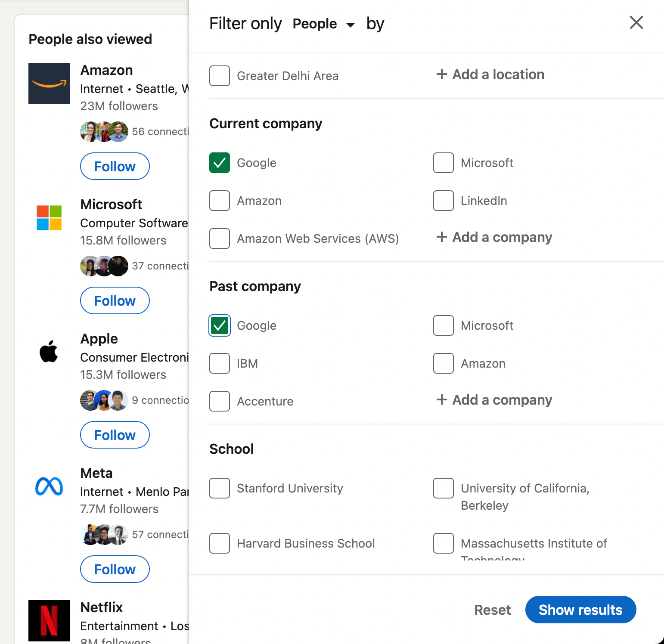Open Amazon company name link

(x=106, y=70)
